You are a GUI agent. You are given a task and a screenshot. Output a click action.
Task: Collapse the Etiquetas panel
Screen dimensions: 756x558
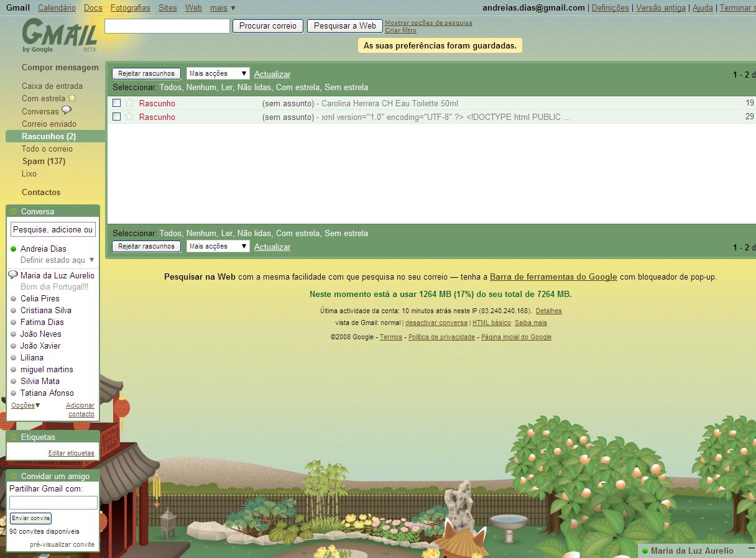[14, 437]
